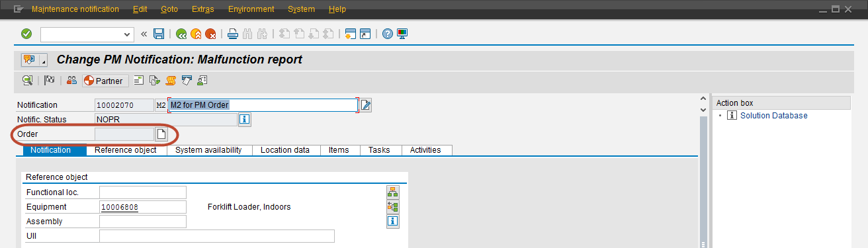Open long text editor icon next to the description
The image size is (868, 248).
tap(365, 104)
